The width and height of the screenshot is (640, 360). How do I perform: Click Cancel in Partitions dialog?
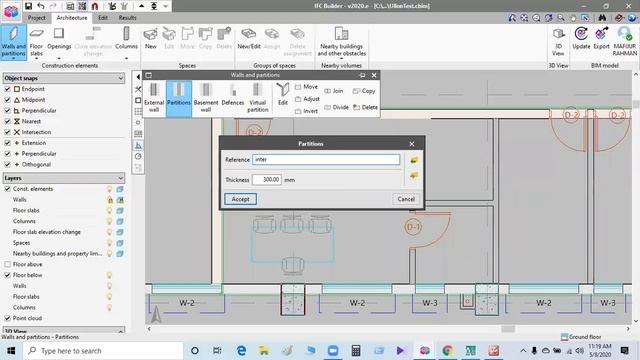[x=406, y=199]
